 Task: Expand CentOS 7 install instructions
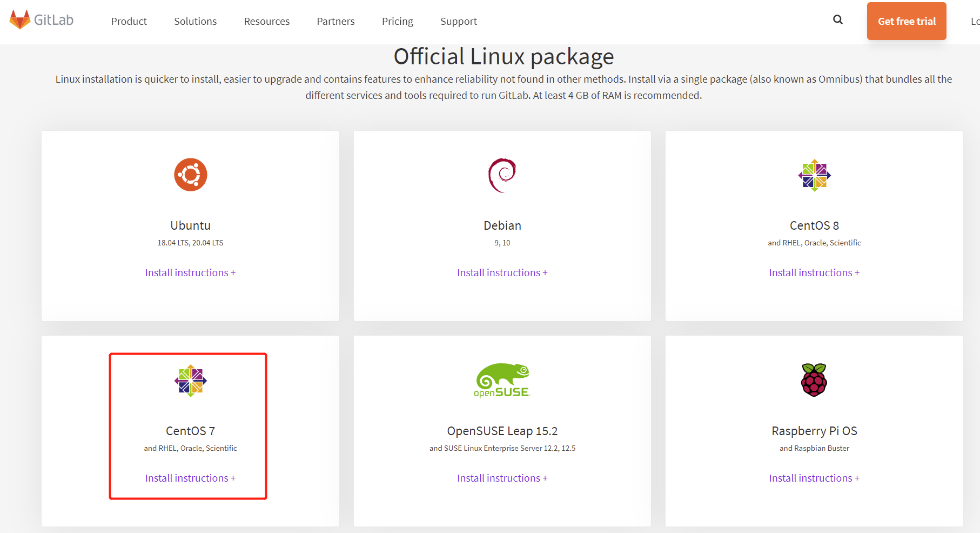pos(190,478)
